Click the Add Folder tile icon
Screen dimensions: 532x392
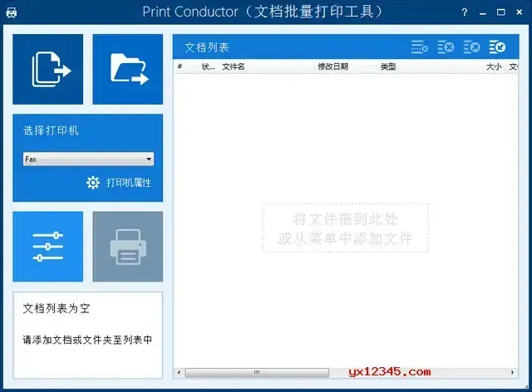click(128, 69)
